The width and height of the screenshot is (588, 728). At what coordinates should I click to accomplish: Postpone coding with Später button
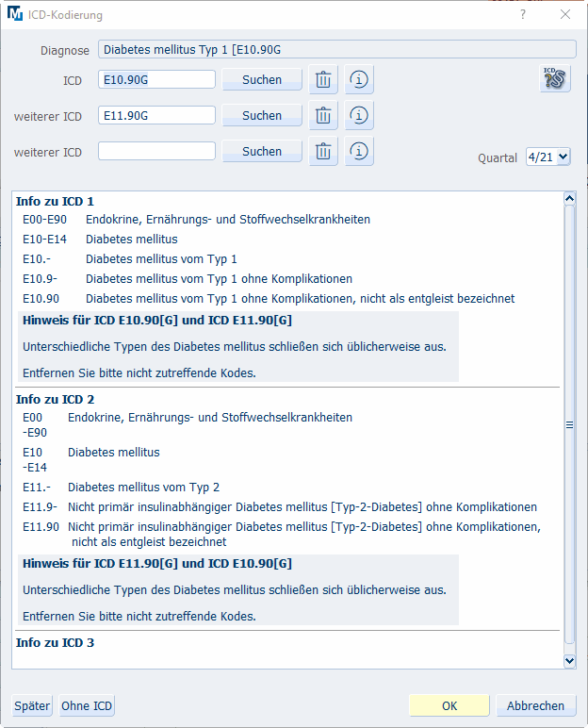pyautogui.click(x=32, y=705)
